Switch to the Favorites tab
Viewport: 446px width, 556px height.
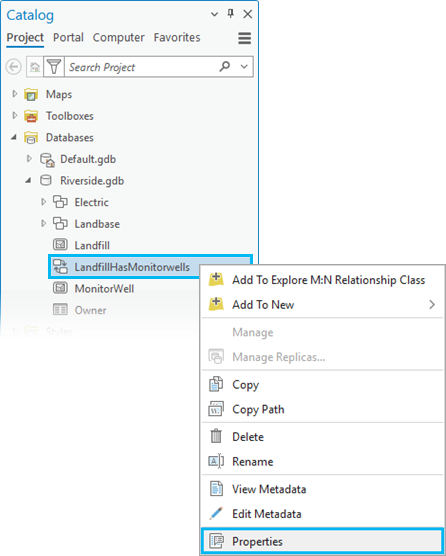[x=177, y=37]
